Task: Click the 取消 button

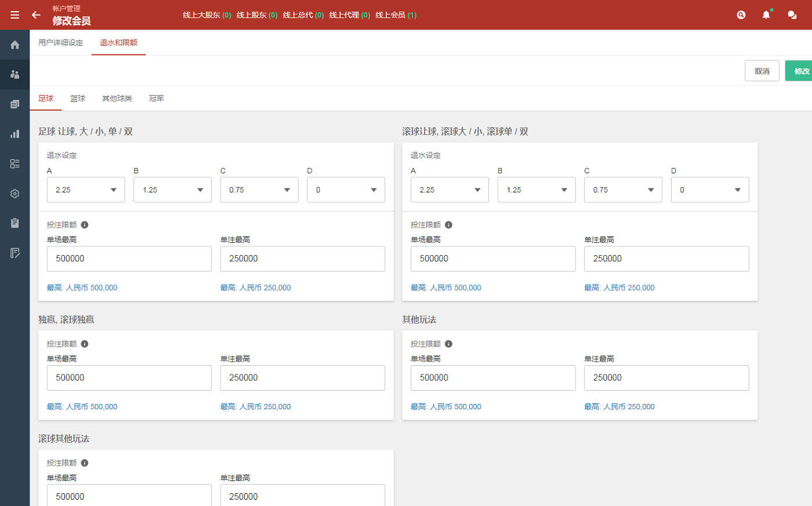Action: pos(762,71)
